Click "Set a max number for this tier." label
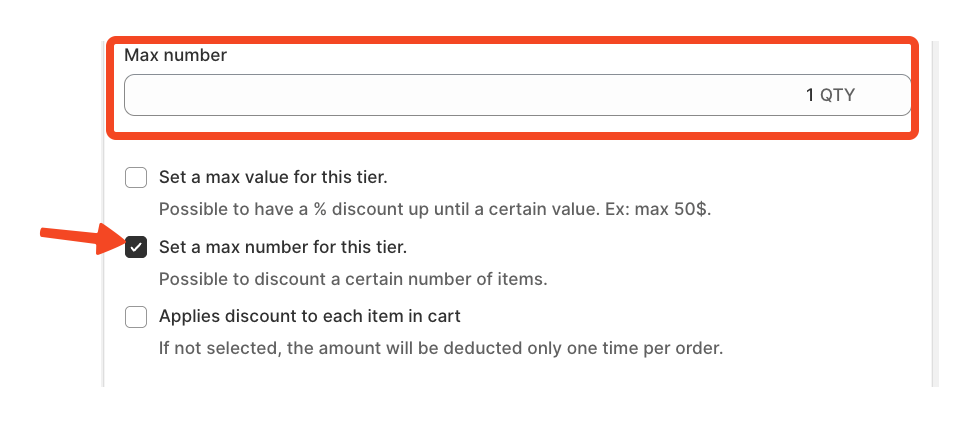Viewport: 979px width, 427px height. pos(283,247)
